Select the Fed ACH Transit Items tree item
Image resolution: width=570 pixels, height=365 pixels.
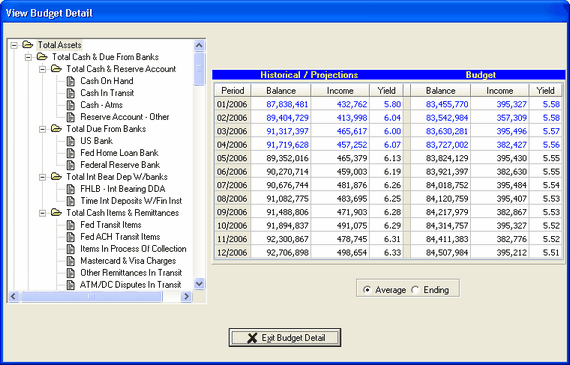pyautogui.click(x=120, y=237)
